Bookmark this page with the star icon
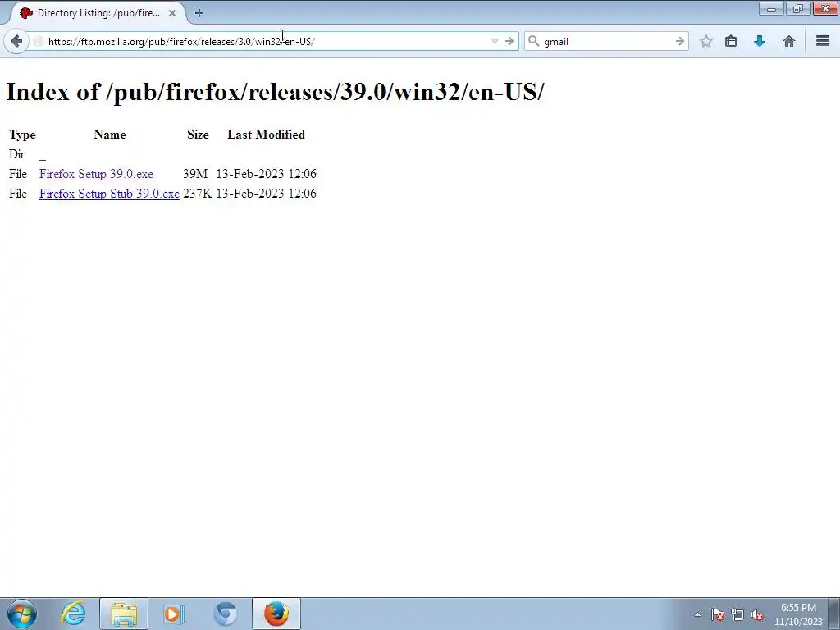 point(706,41)
